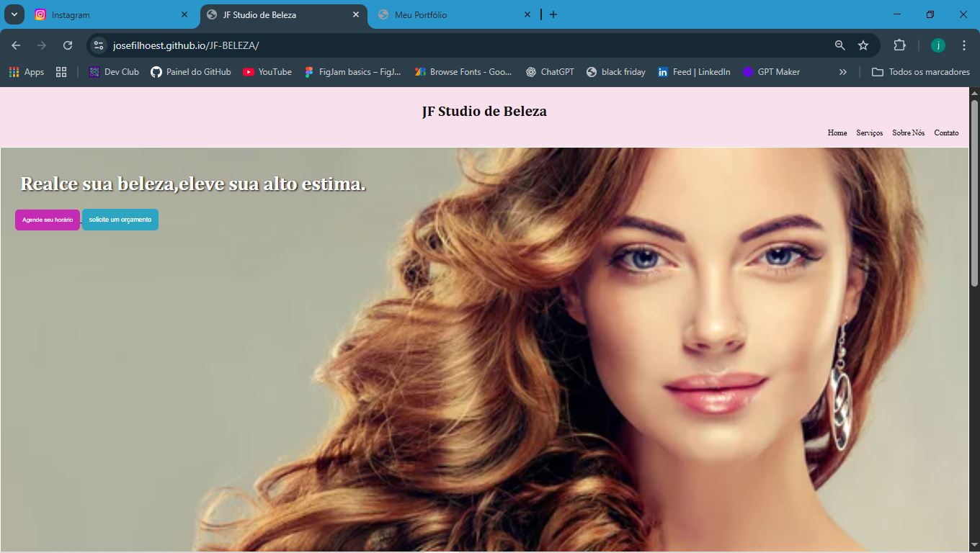Open the tab search dropdown arrow
The image size is (980, 553).
pos(14,14)
